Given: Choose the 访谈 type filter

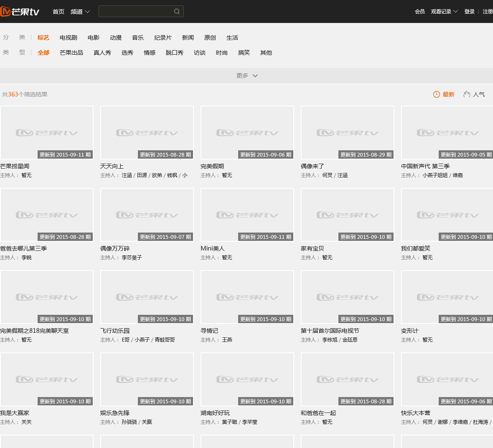Looking at the screenshot, I should pyautogui.click(x=200, y=53).
